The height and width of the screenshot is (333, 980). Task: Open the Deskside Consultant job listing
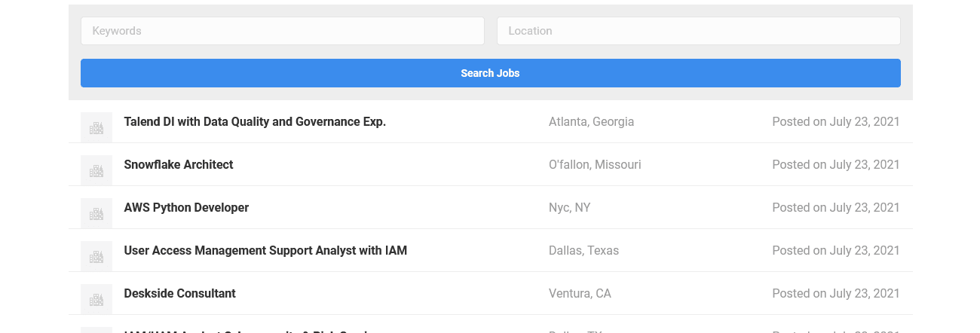(180, 293)
